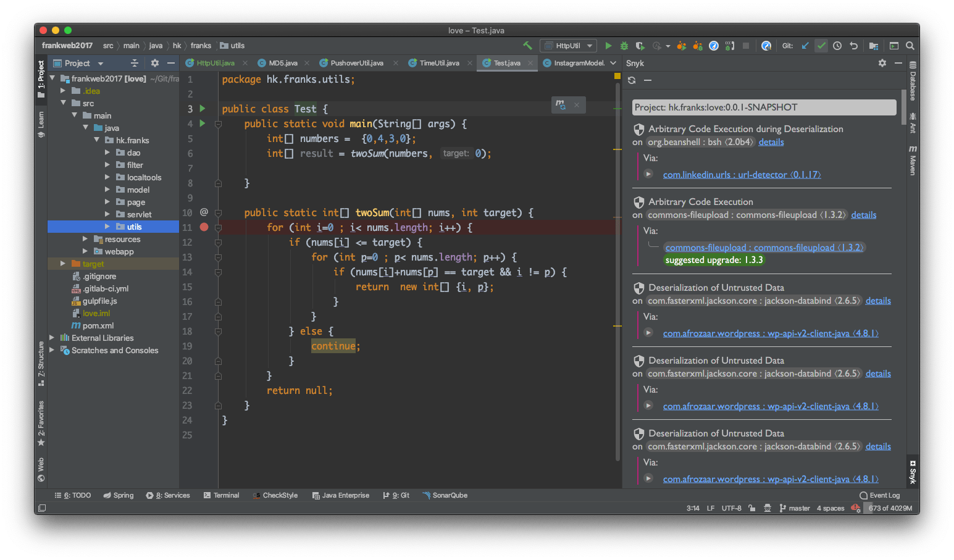Viewport: 954px width, 560px height.
Task: Click the Debug bug icon in toolbar
Action: click(x=624, y=46)
